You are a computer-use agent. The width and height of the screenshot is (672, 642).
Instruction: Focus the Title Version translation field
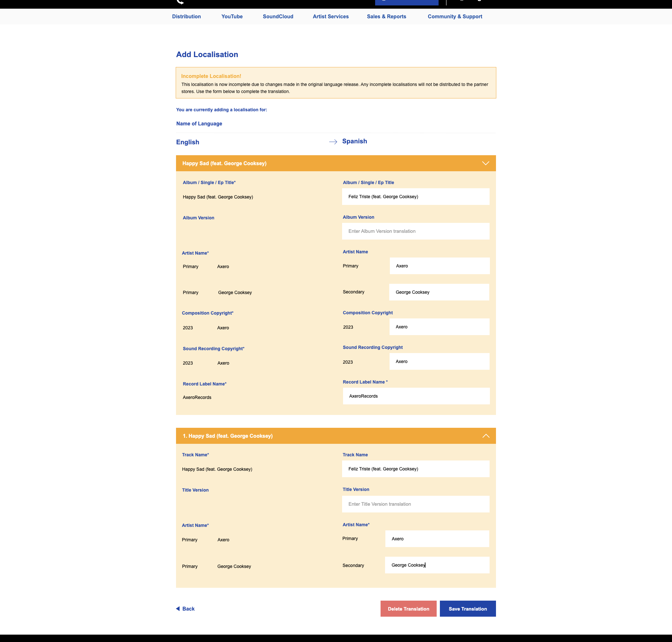point(416,504)
